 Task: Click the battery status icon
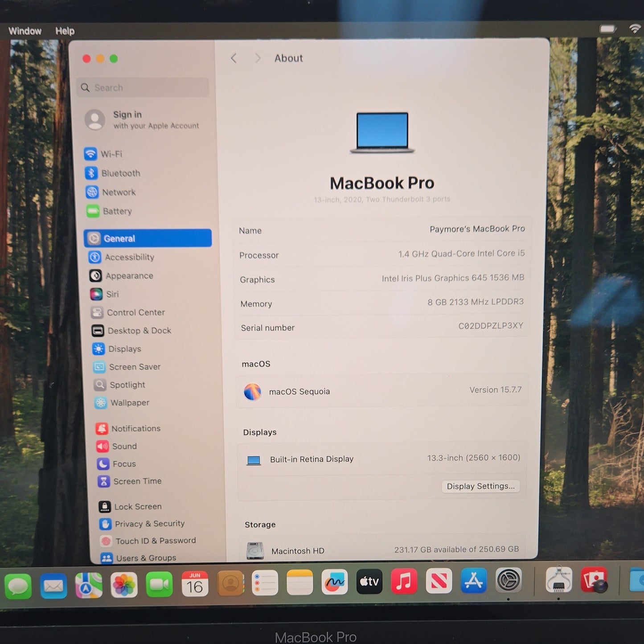tap(607, 29)
